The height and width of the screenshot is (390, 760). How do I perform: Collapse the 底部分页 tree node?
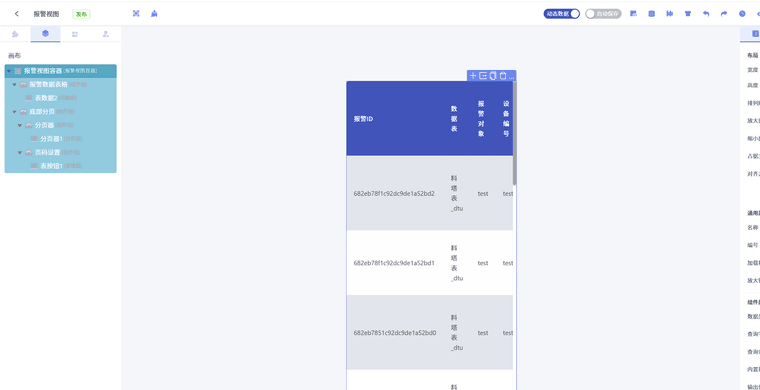point(14,111)
